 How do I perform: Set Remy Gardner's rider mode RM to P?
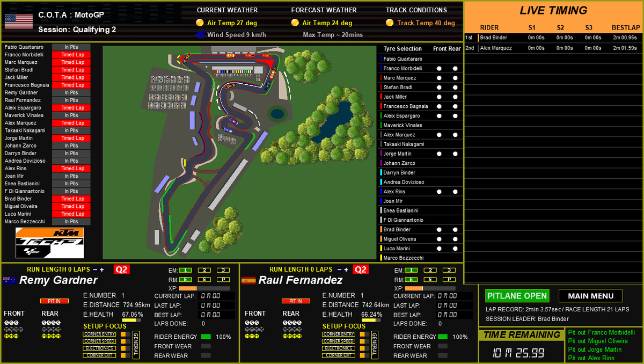click(x=223, y=279)
